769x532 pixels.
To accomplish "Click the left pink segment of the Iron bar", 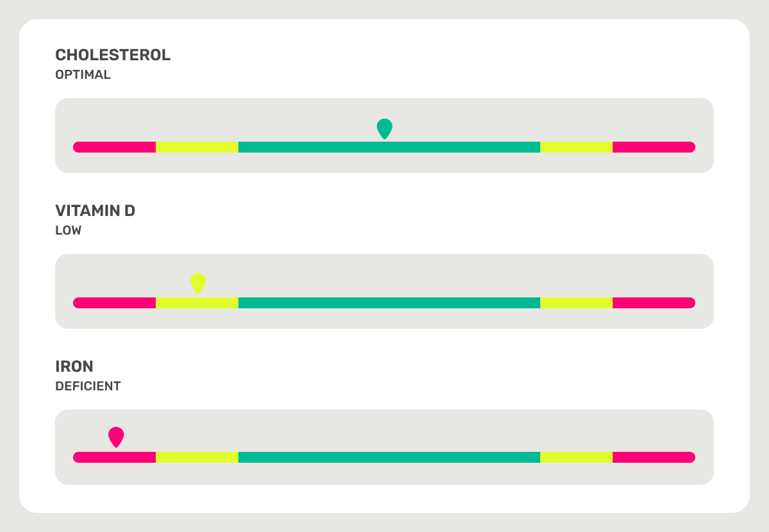I will (x=115, y=457).
